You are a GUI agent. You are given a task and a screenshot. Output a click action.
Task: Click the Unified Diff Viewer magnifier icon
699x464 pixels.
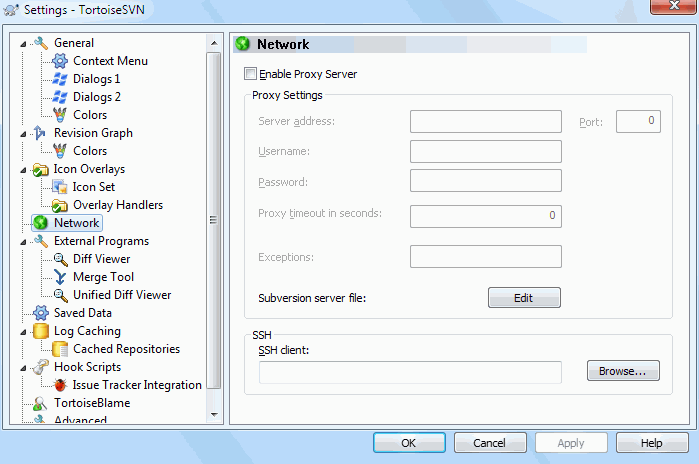click(60, 295)
